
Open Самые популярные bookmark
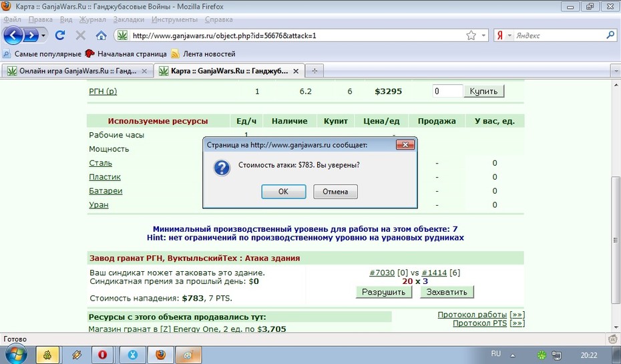[x=42, y=54]
